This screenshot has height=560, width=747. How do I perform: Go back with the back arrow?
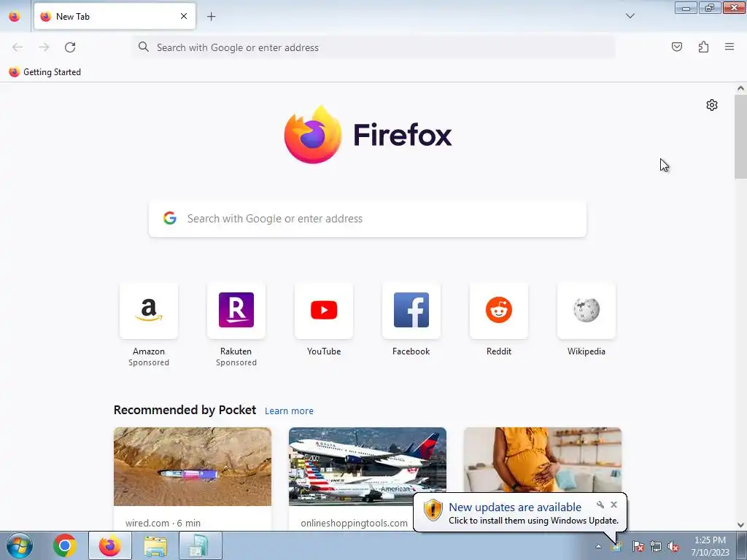pyautogui.click(x=18, y=47)
